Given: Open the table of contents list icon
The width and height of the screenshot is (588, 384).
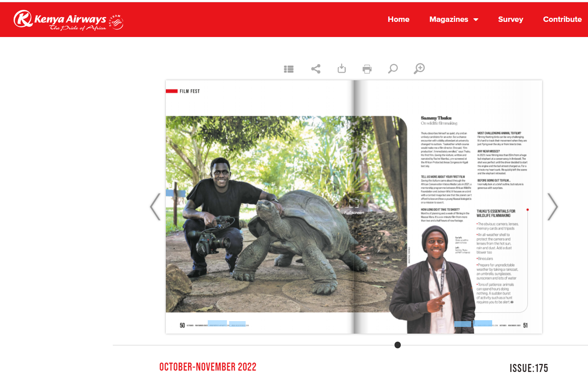Looking at the screenshot, I should coord(289,69).
